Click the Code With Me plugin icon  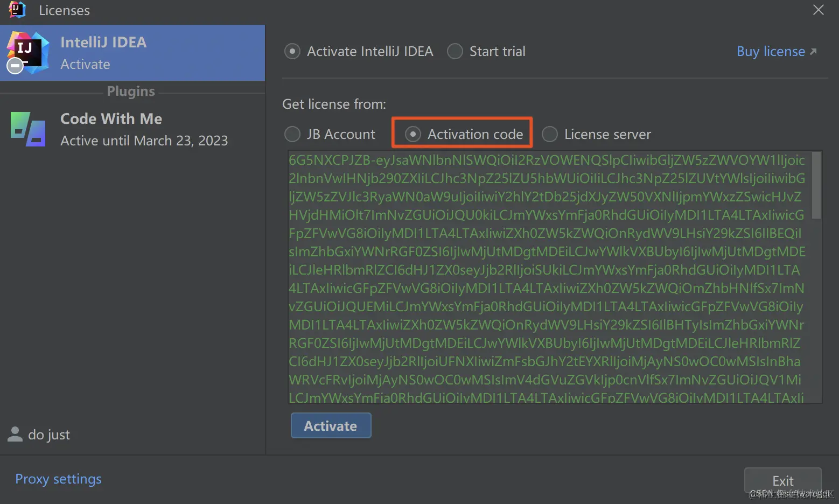28,129
